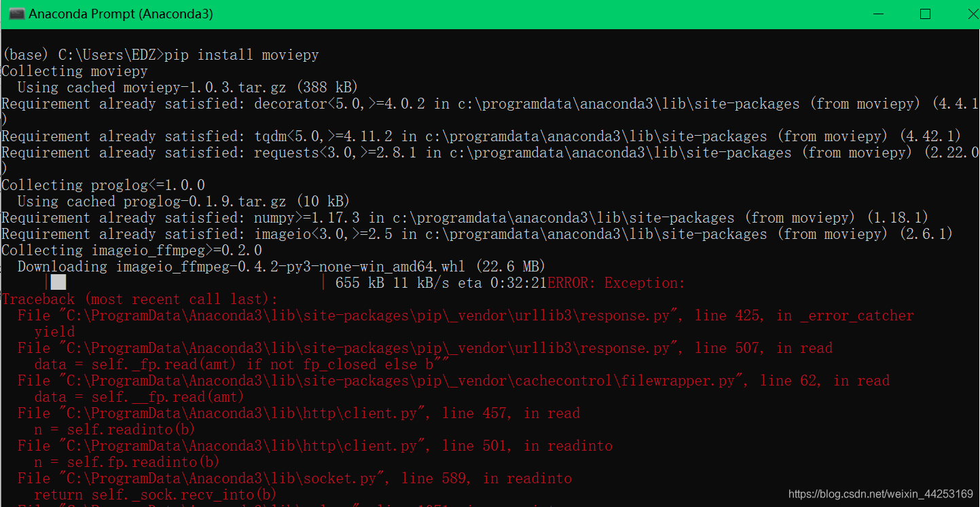Image resolution: width=980 pixels, height=507 pixels.
Task: Click the decorator requirement satisfied line
Action: coord(490,104)
